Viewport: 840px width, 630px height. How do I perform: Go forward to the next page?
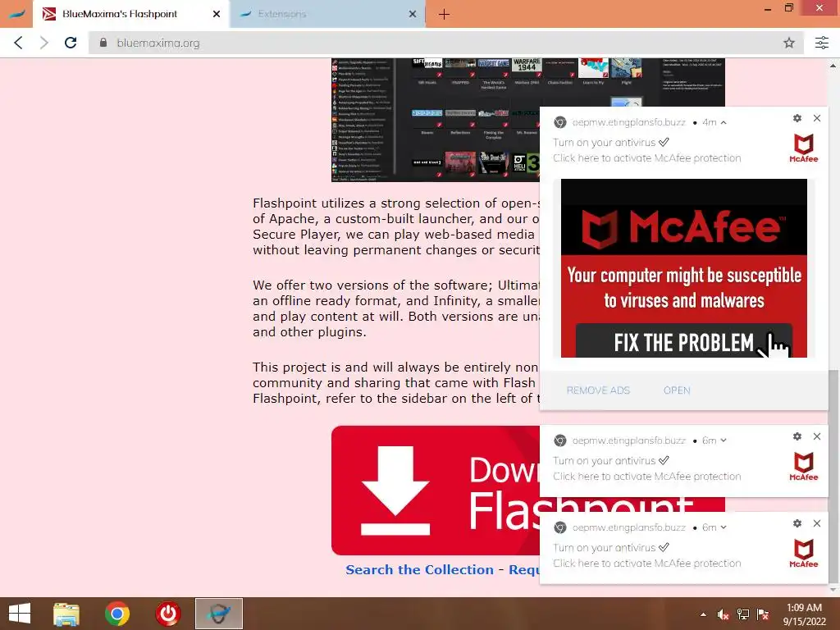44,43
